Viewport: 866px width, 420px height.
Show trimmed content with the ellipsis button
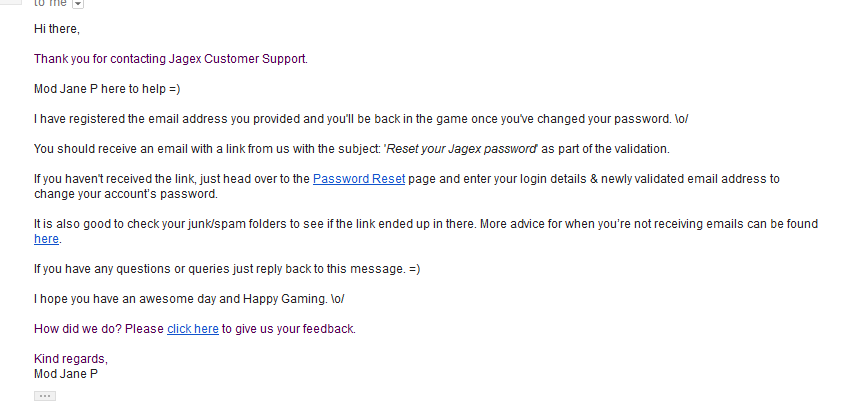[45, 396]
